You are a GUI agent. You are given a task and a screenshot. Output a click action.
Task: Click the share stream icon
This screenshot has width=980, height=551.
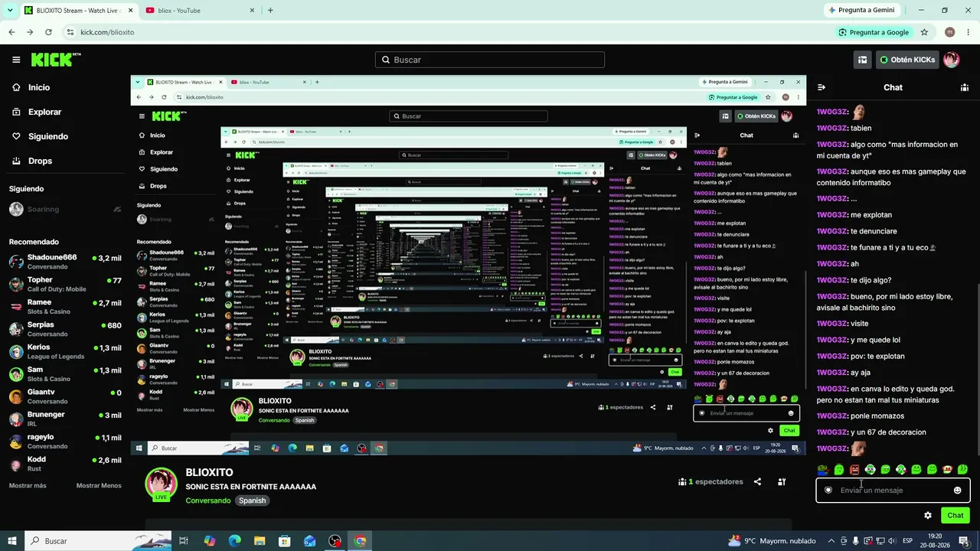pos(757,482)
